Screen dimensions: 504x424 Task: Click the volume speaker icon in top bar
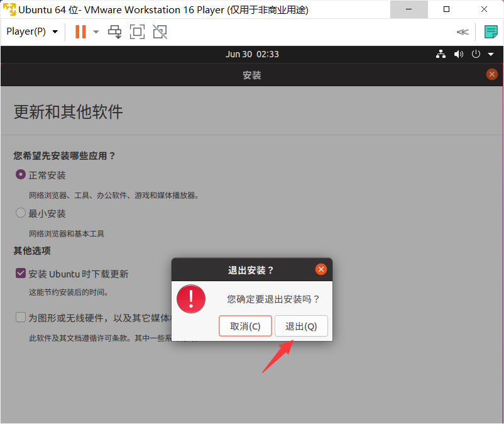[x=459, y=54]
